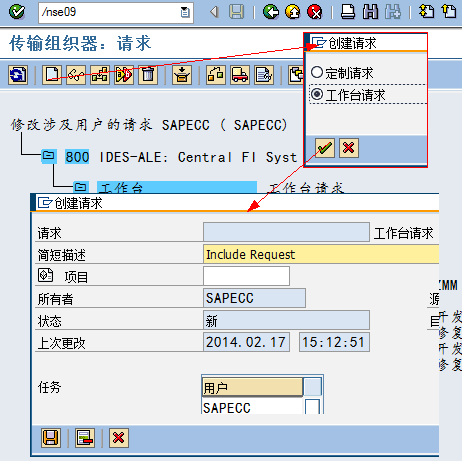The image size is (462, 461).
Task: Click the Previous Page icon
Action: [449, 12]
